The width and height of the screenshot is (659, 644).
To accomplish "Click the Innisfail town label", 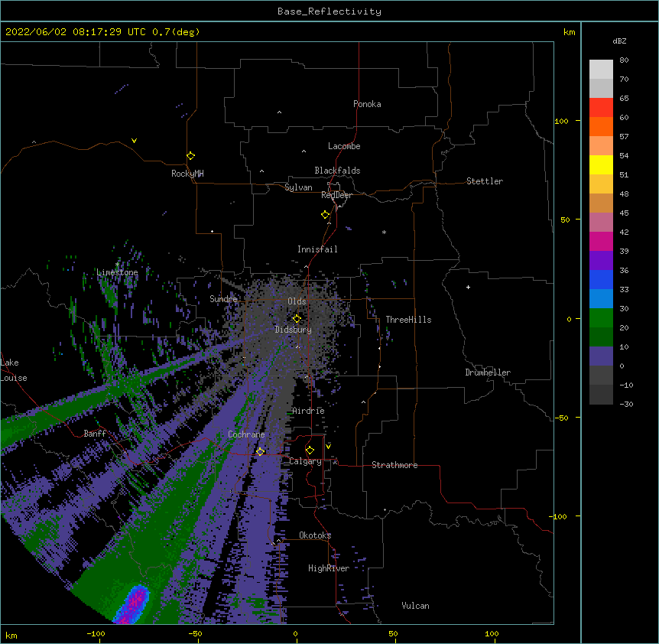I will pyautogui.click(x=317, y=249).
